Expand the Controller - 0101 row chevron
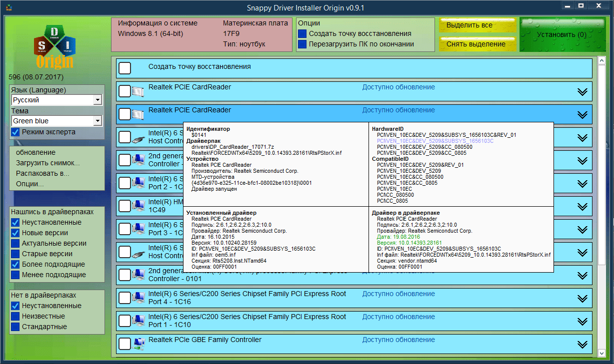The height and width of the screenshot is (364, 614). tap(582, 276)
